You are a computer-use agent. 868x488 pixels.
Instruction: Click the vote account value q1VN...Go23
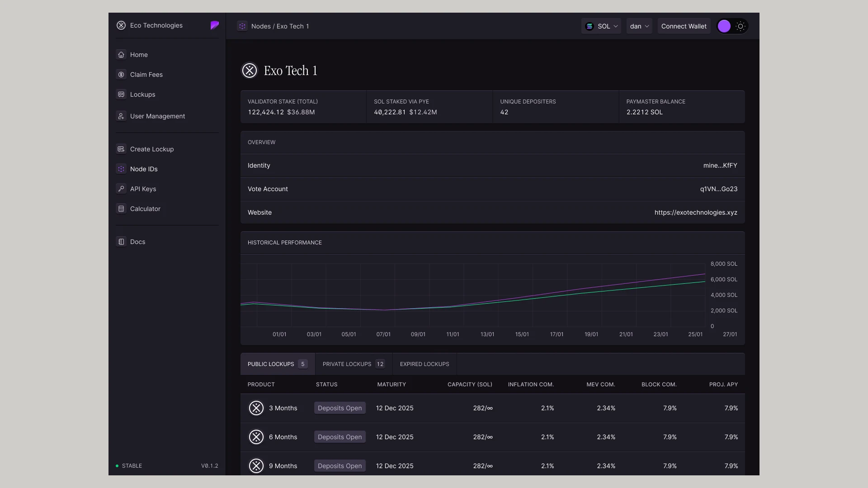click(x=719, y=189)
